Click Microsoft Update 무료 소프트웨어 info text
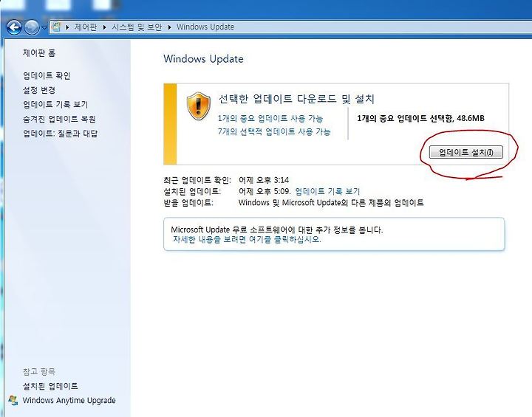The height and width of the screenshot is (417, 532). (276, 230)
